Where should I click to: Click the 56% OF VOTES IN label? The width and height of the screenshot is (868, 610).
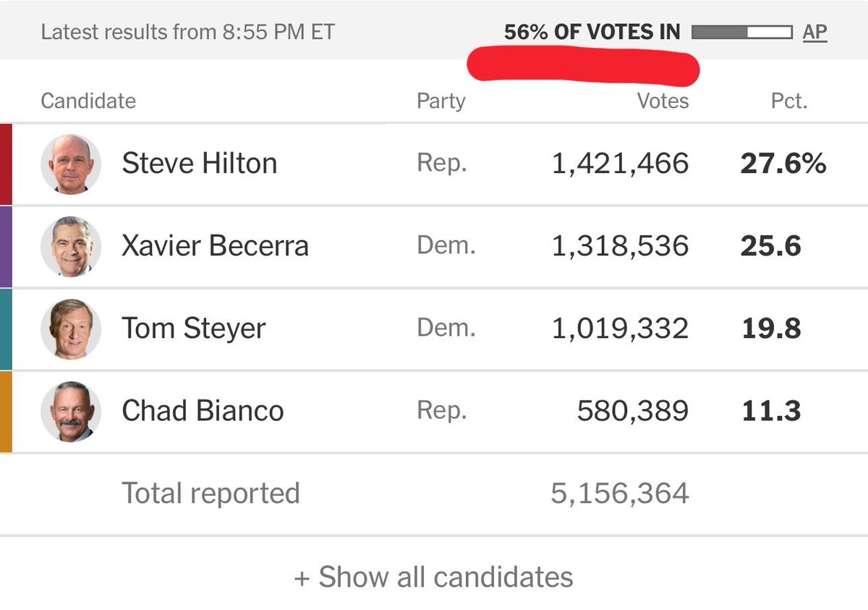tap(592, 32)
